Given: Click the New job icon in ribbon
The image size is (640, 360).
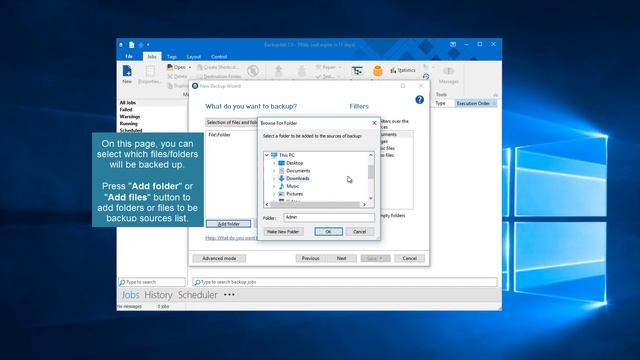Looking at the screenshot, I should pyautogui.click(x=127, y=74).
